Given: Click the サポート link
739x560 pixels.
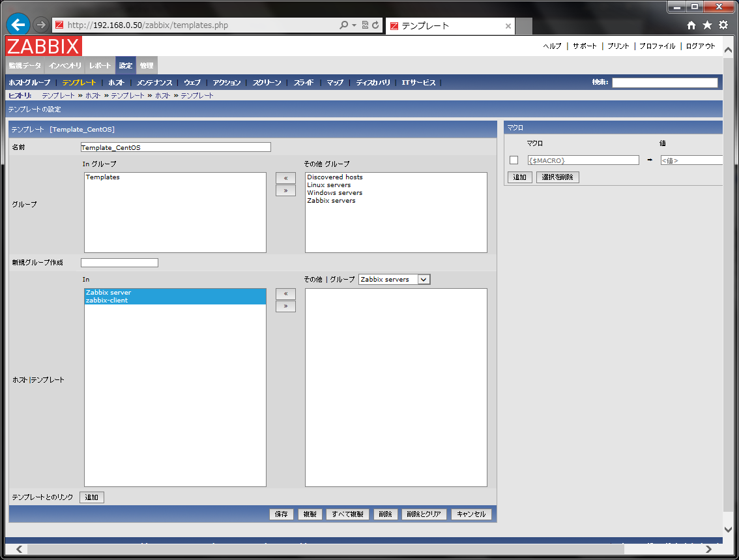Looking at the screenshot, I should pyautogui.click(x=585, y=46).
